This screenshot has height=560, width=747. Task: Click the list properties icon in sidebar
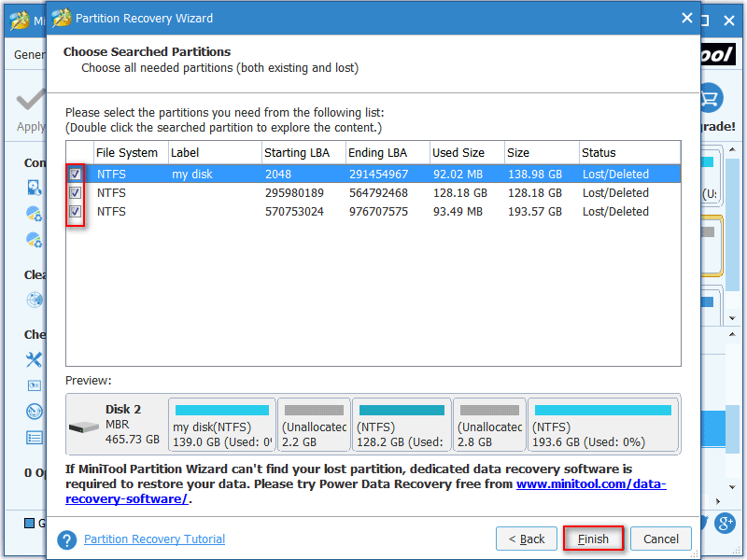coord(35,438)
